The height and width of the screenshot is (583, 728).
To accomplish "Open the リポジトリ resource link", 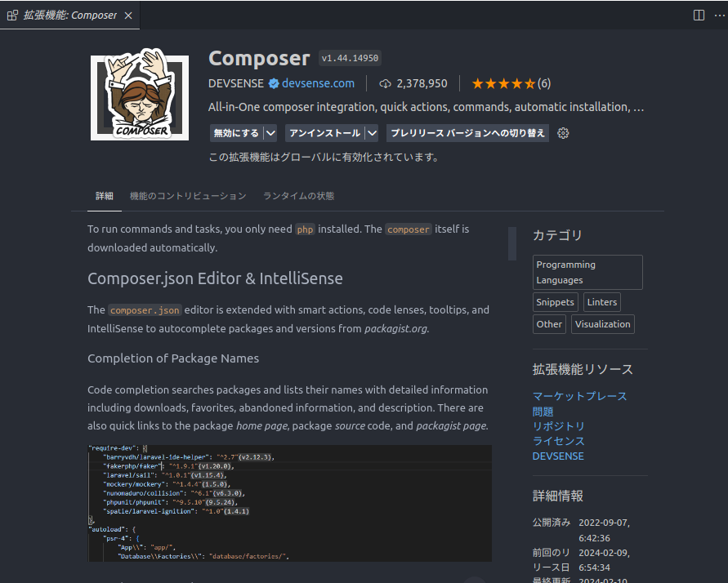I will (x=559, y=426).
